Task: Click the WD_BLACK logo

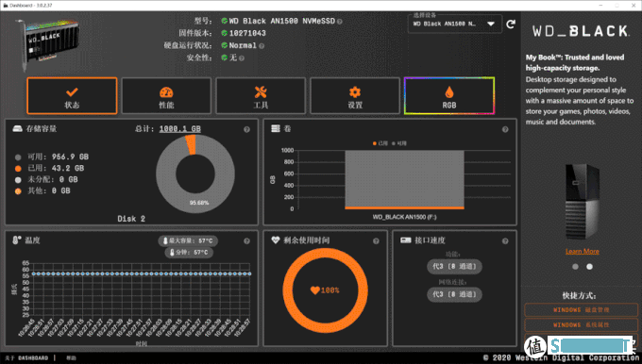Action: pos(581,31)
